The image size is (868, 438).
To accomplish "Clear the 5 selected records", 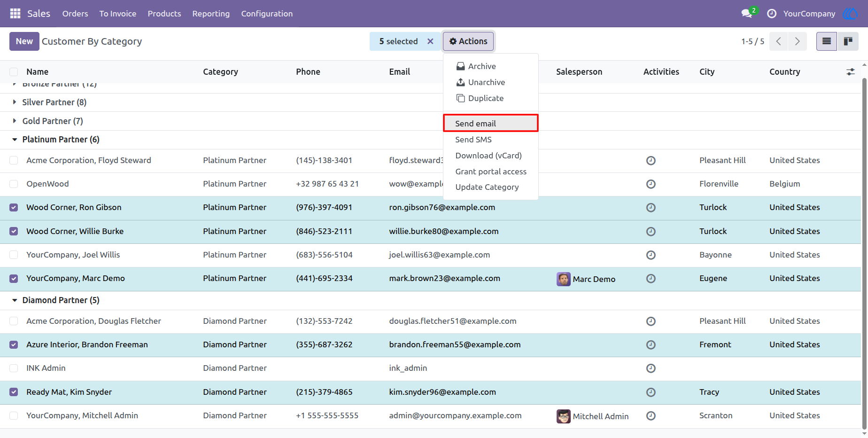I will pos(430,41).
